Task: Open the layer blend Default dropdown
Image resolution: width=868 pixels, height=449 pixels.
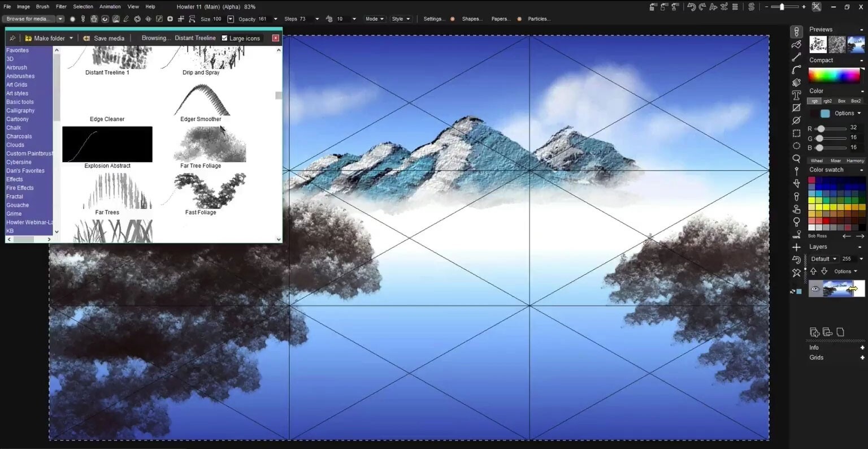Action: click(824, 259)
